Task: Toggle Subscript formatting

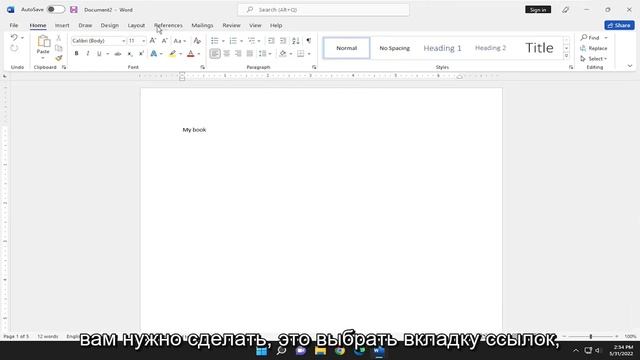Action: coord(130,53)
